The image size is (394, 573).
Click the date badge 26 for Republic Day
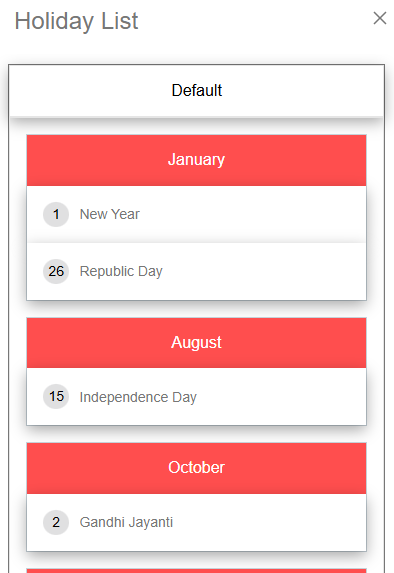56,271
